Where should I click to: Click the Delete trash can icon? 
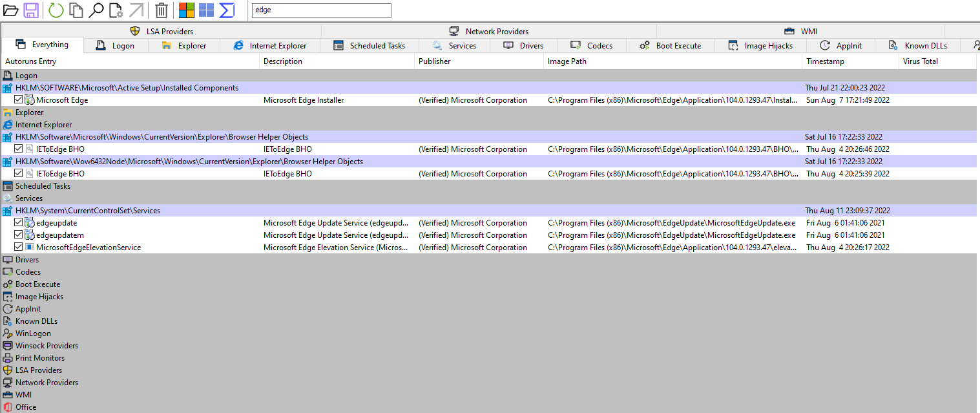point(162,10)
